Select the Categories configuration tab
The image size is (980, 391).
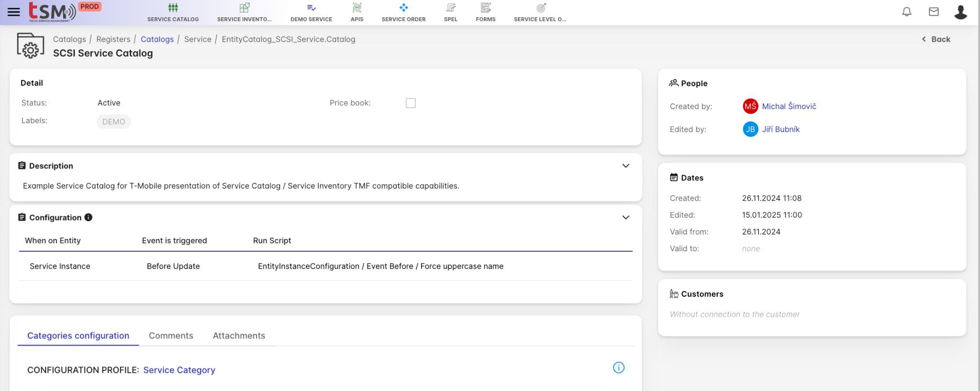click(x=78, y=335)
